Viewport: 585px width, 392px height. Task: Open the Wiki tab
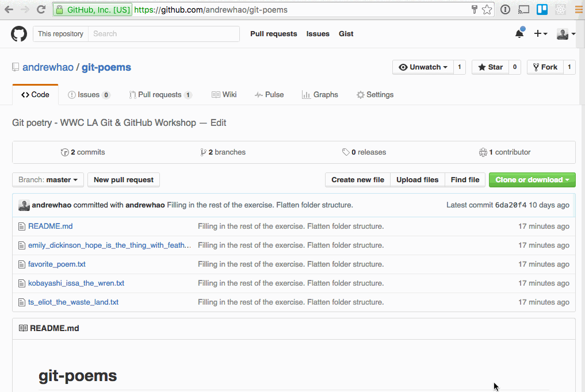point(224,95)
